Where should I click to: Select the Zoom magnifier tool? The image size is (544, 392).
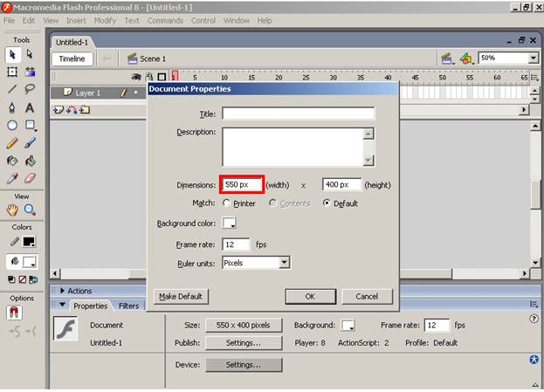(30, 210)
